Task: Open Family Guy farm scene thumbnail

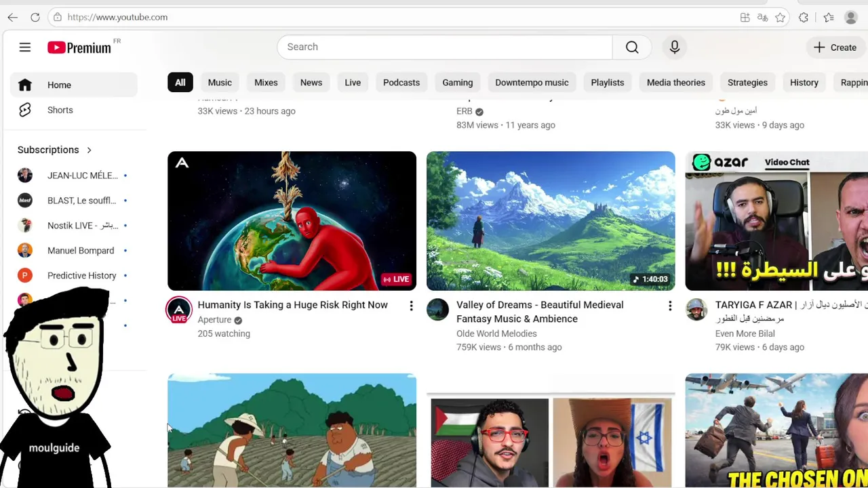Action: [292, 430]
